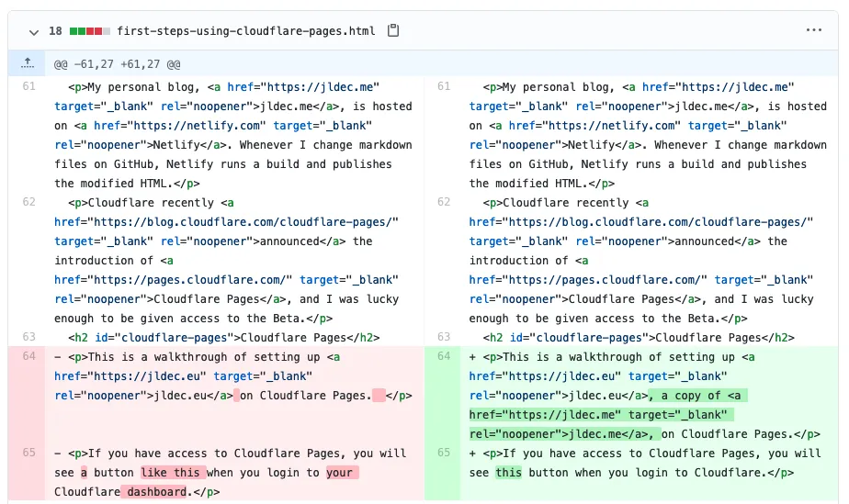Screen dimensions: 849x504
Task: Select left-side line number 61
Action: 28,86
